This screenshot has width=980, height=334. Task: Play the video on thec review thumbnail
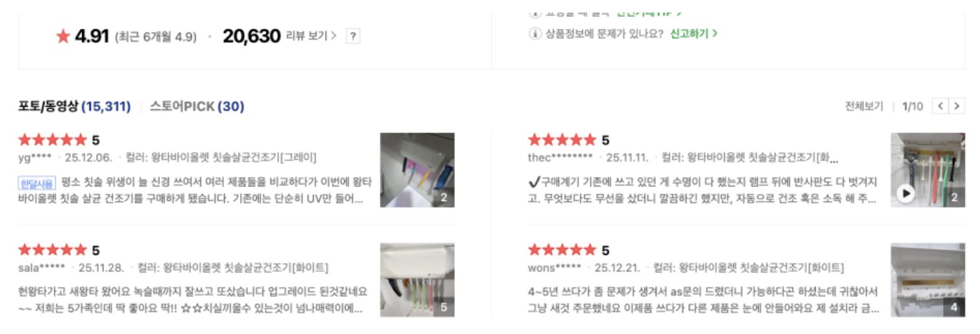click(x=905, y=194)
